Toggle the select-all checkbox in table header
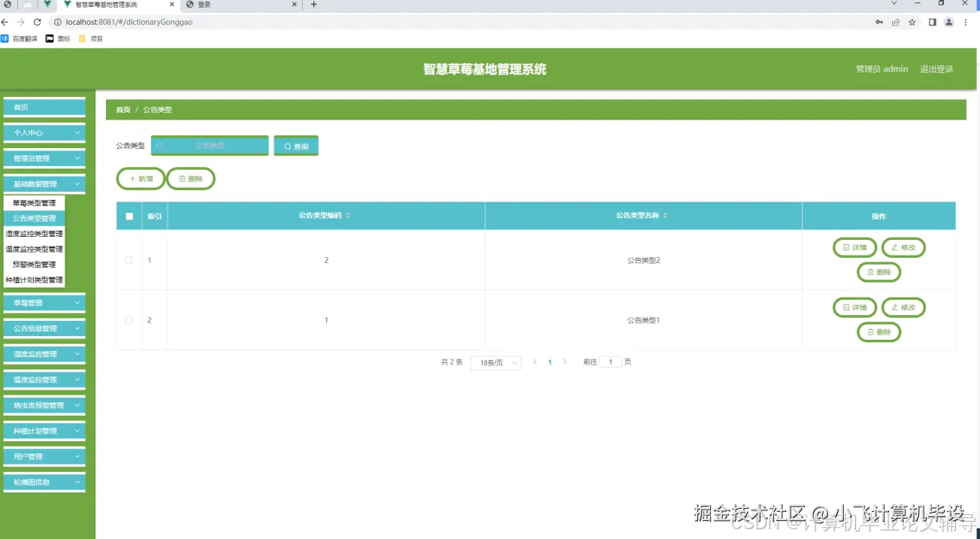The image size is (980, 539). pos(129,216)
